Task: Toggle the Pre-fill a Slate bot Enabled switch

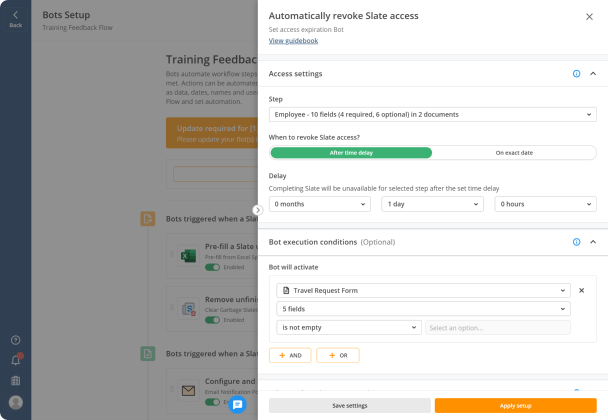Action: pyautogui.click(x=212, y=267)
